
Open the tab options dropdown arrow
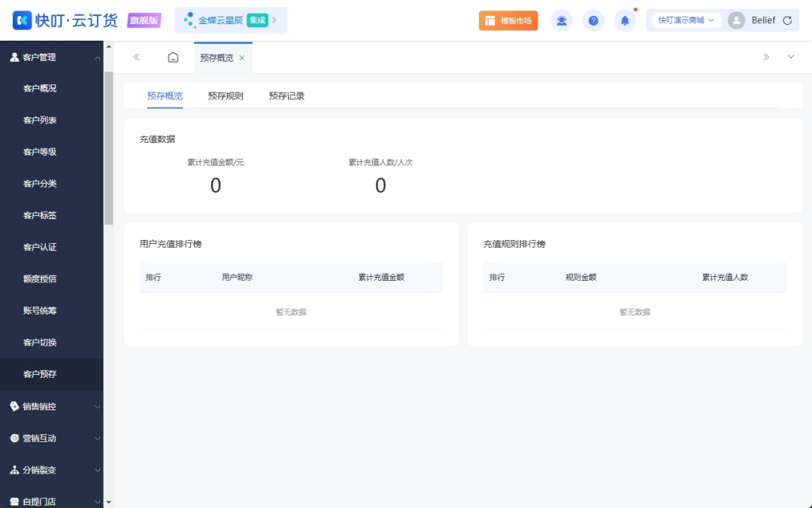coord(791,57)
